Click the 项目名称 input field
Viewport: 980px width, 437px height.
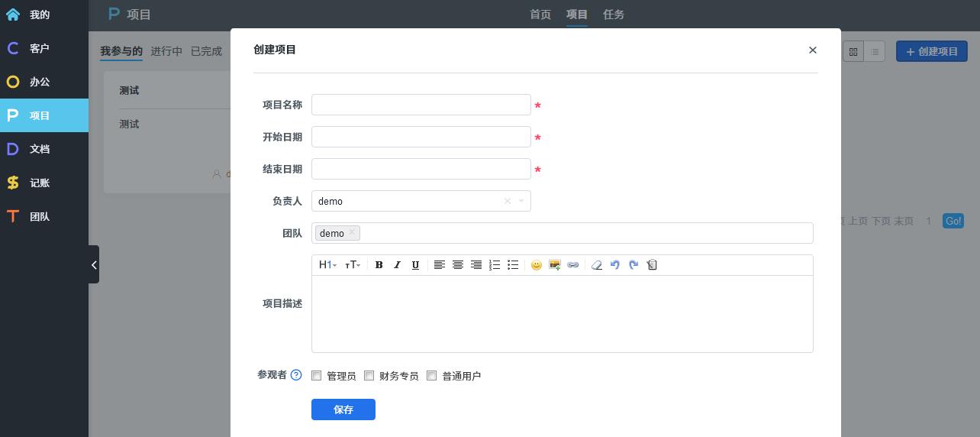(421, 105)
